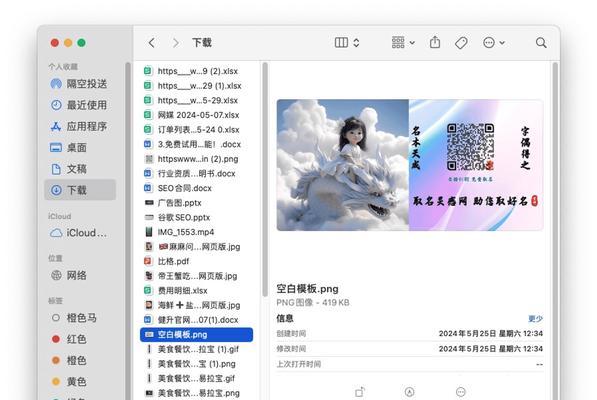Click the Share toolbar icon
Image resolution: width=597 pixels, height=400 pixels.
point(435,42)
